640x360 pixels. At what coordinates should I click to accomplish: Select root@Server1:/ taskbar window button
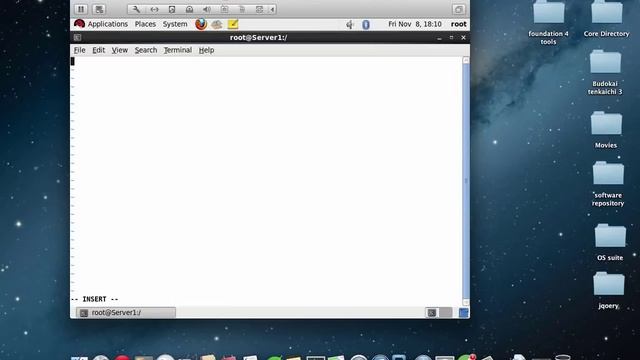126,313
